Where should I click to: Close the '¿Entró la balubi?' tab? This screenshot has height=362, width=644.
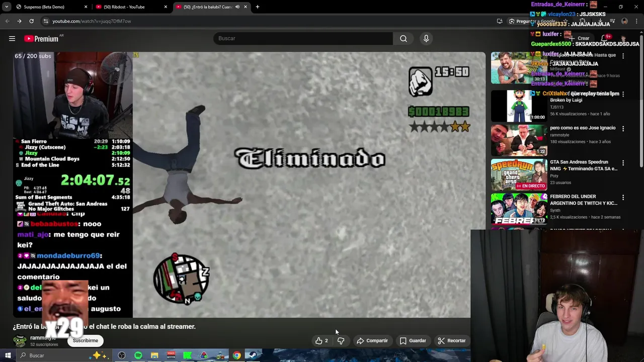[x=246, y=7]
